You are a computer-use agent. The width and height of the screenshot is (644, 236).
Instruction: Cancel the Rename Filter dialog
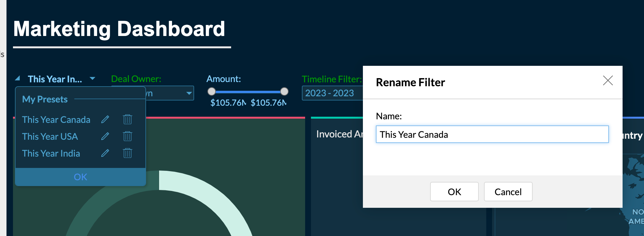tap(508, 192)
